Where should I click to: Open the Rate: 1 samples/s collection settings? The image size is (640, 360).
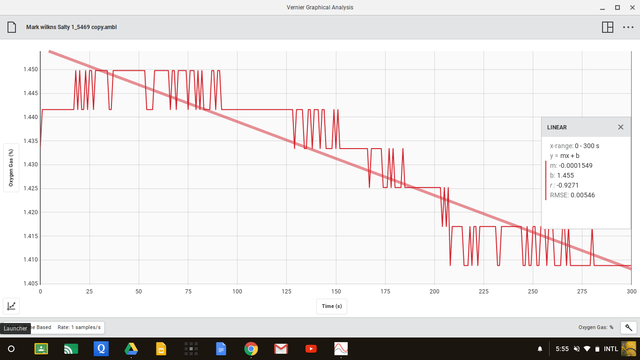pos(79,327)
